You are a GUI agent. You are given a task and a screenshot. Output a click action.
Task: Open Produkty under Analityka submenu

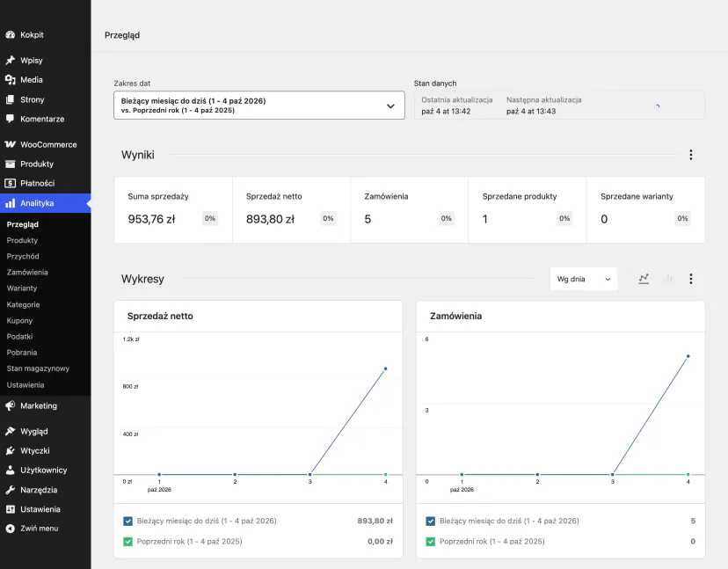pos(22,241)
